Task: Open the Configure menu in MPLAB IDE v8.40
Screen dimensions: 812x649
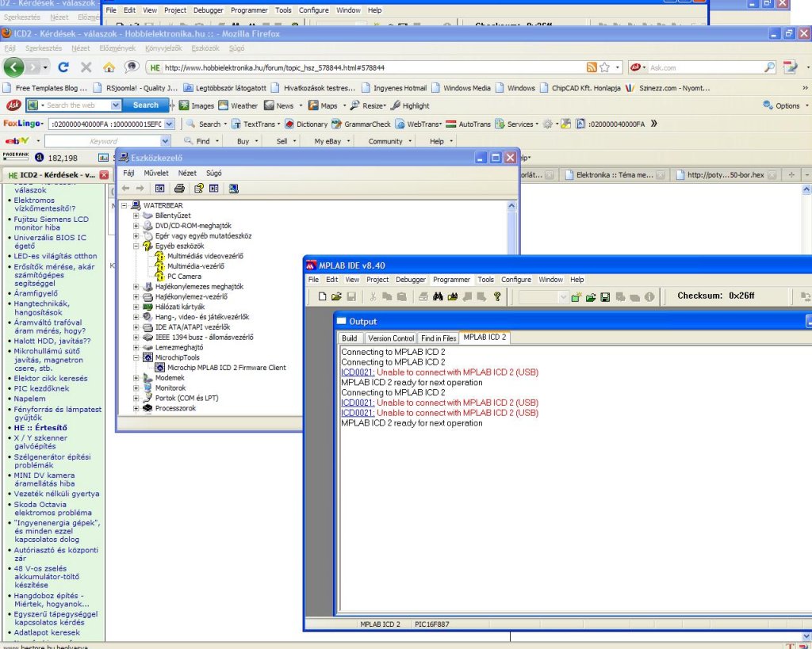Action: tap(515, 280)
